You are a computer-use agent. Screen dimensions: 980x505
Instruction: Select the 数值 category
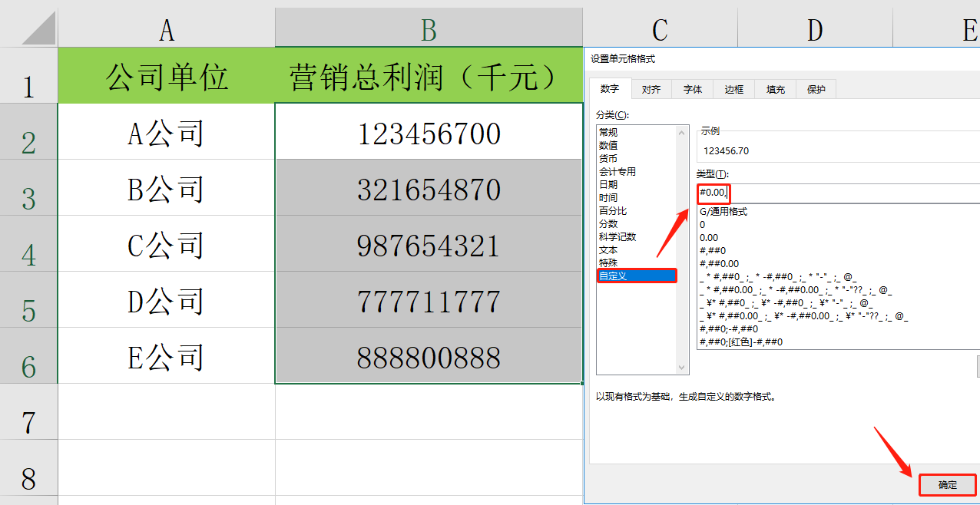pyautogui.click(x=637, y=146)
